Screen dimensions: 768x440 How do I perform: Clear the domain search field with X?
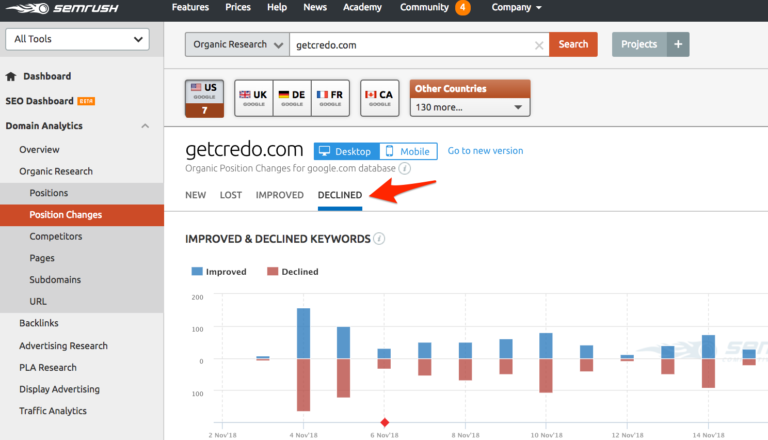539,45
